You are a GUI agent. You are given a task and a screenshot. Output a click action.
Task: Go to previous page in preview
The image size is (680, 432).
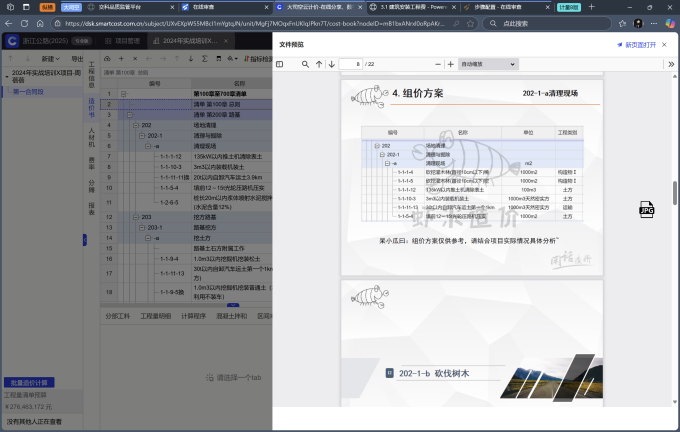click(x=319, y=63)
